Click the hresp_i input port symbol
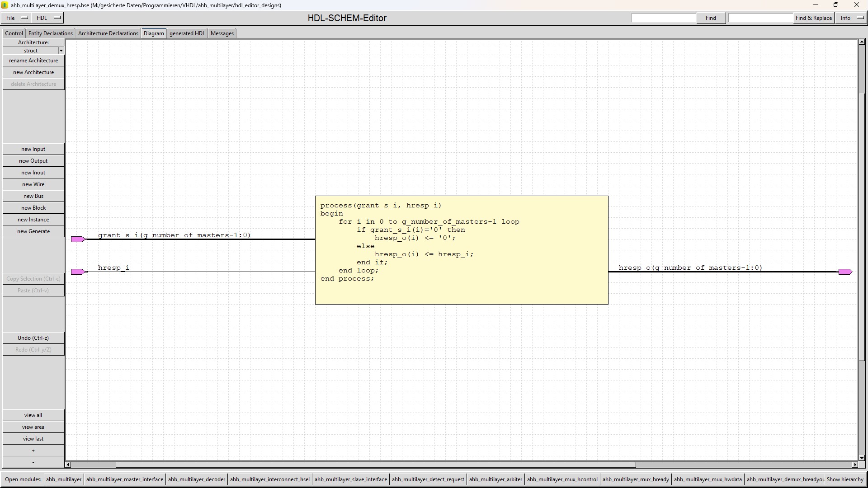 77,272
